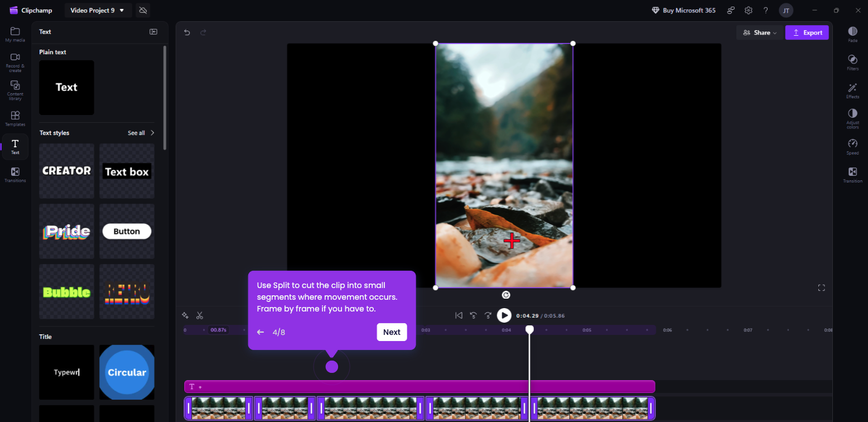Open the Transitions sidebar panel

(15, 175)
